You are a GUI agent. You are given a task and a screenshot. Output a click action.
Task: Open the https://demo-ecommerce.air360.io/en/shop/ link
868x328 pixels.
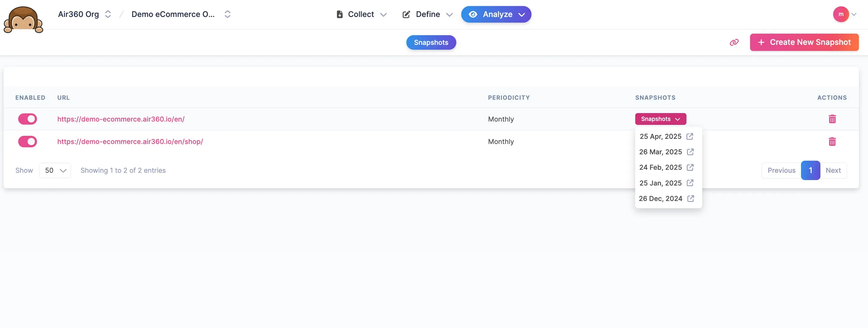[130, 142]
